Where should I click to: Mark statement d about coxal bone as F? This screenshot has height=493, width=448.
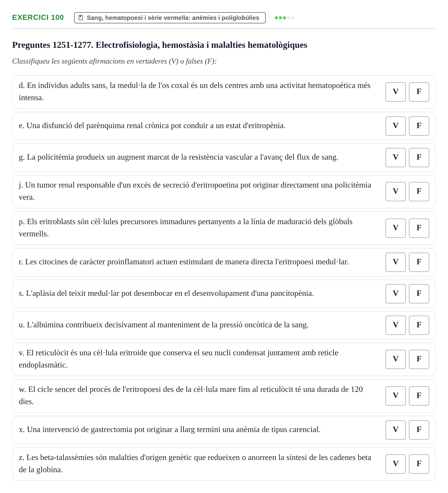click(419, 92)
